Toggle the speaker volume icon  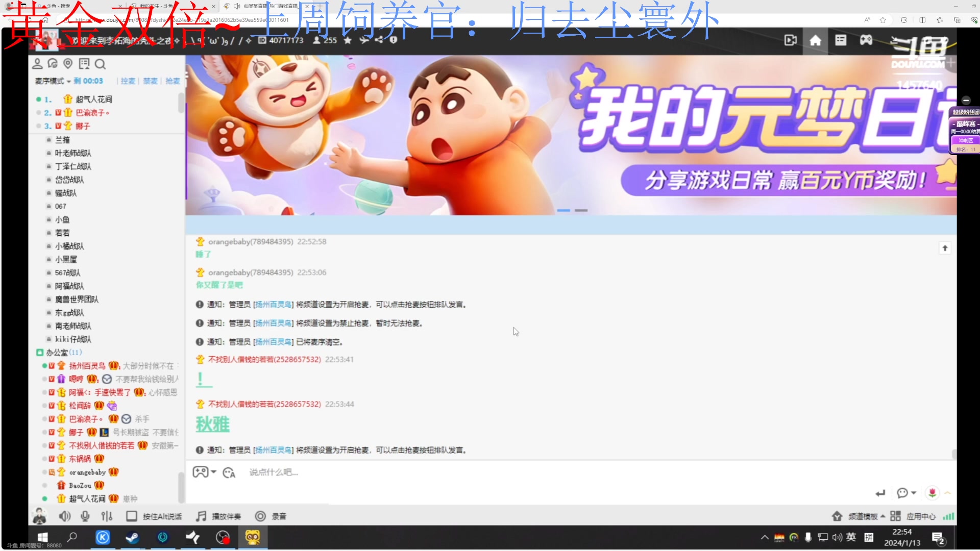coord(64,516)
